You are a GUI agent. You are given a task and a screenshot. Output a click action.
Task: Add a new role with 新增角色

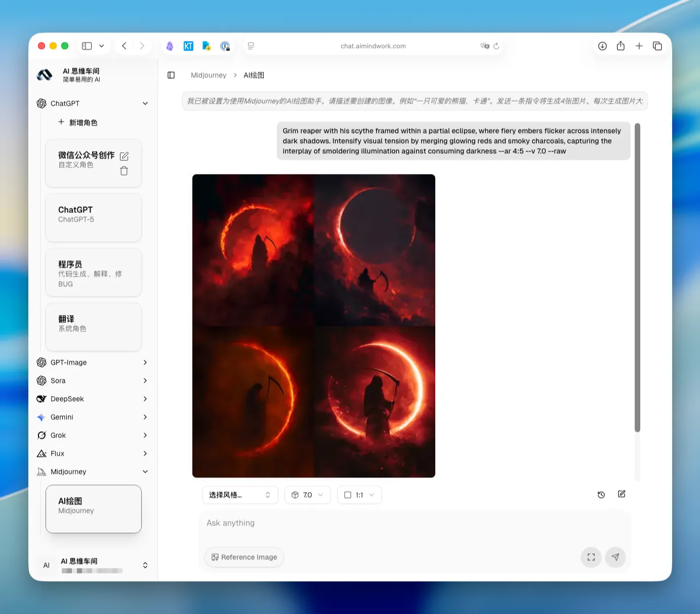click(78, 122)
